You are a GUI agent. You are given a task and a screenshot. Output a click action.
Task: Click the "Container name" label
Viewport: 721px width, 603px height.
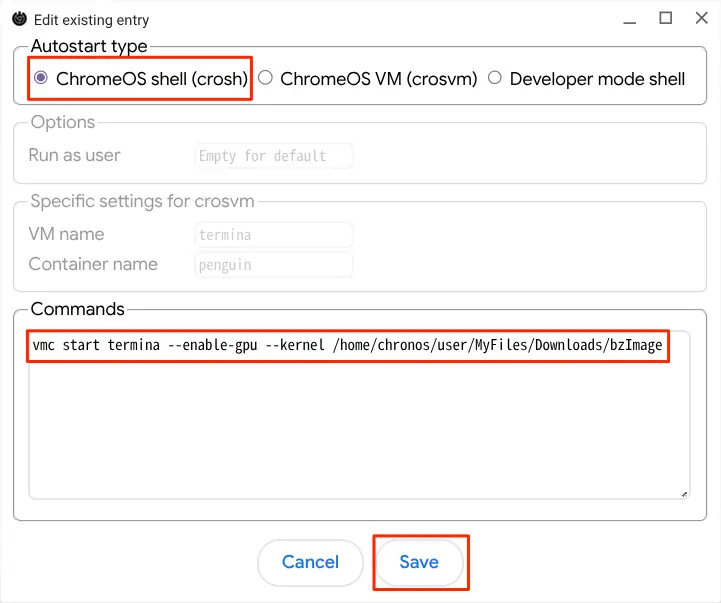(x=93, y=264)
